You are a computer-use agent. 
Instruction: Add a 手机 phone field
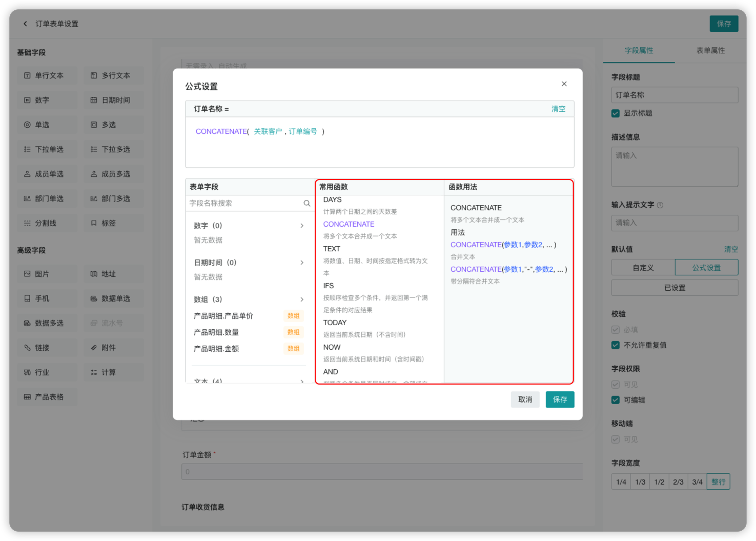47,298
